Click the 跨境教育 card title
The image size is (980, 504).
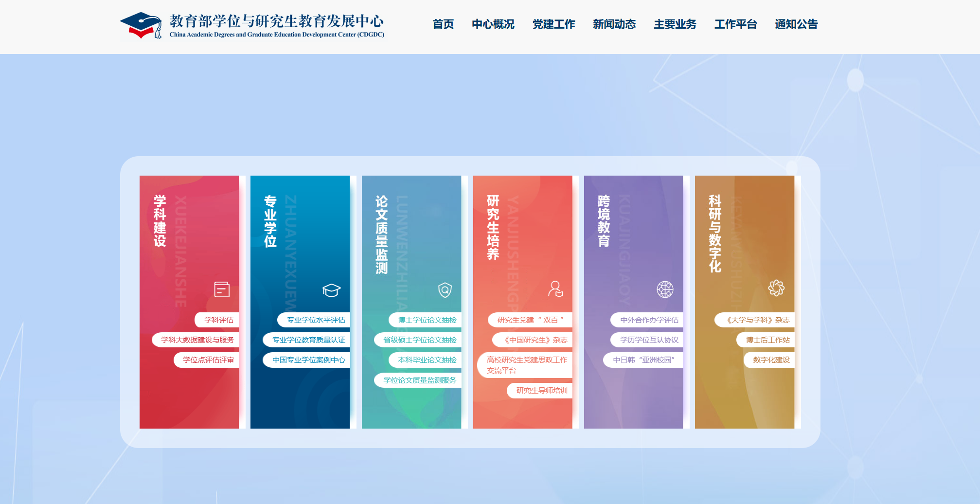(x=604, y=221)
